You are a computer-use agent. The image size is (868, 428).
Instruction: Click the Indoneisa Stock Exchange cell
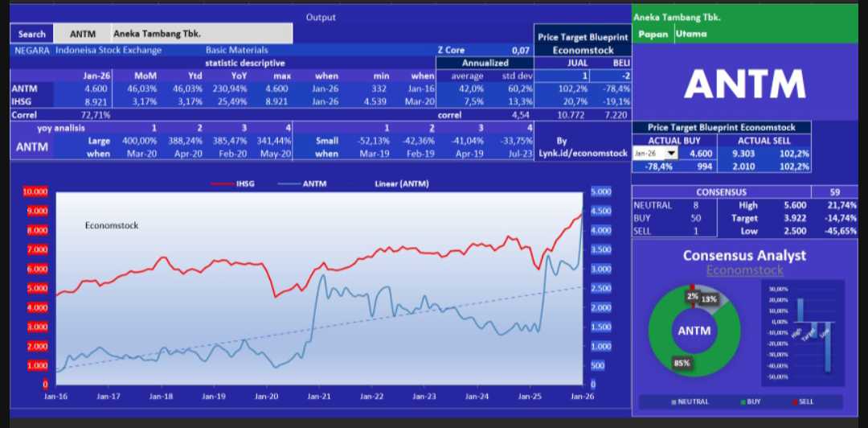[108, 51]
